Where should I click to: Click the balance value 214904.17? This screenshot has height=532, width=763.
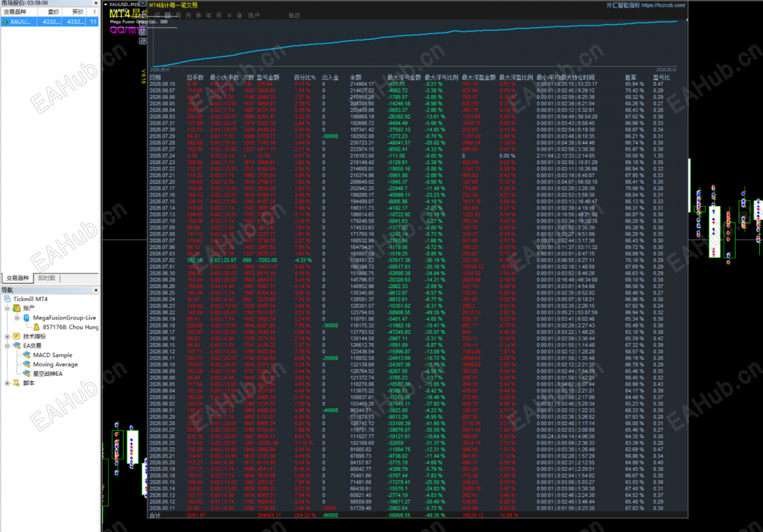pyautogui.click(x=362, y=84)
